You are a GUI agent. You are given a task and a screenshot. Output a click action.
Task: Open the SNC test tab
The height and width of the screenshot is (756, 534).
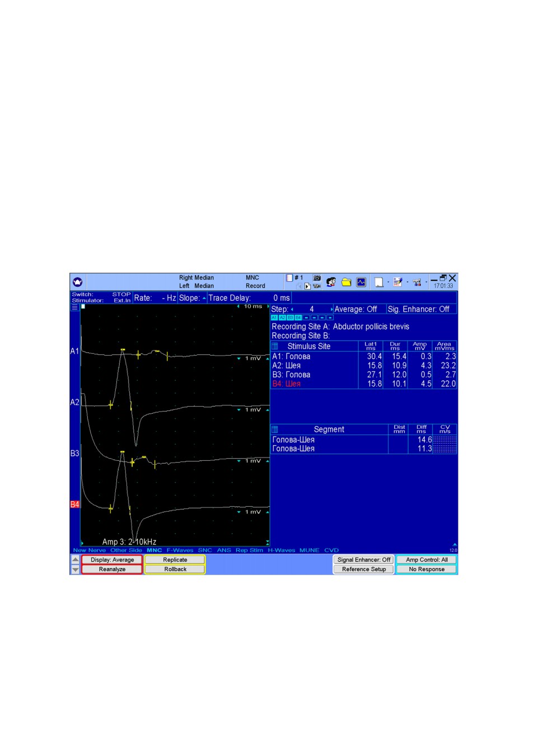pyautogui.click(x=205, y=550)
